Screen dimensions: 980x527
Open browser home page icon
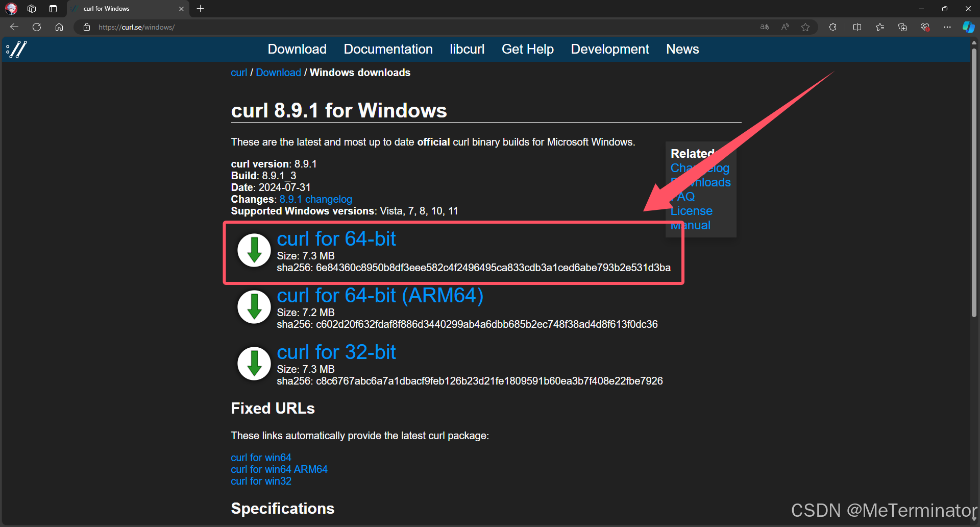tap(59, 27)
